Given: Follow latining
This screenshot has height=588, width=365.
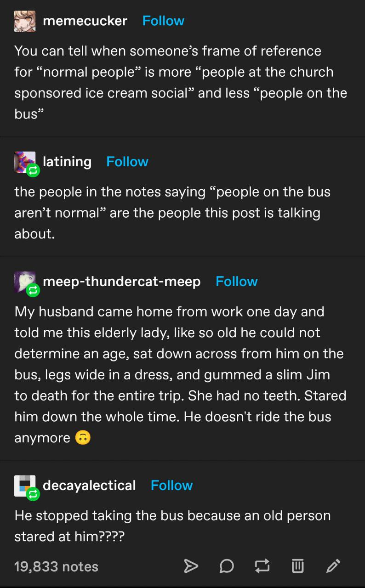Looking at the screenshot, I should [x=127, y=162].
